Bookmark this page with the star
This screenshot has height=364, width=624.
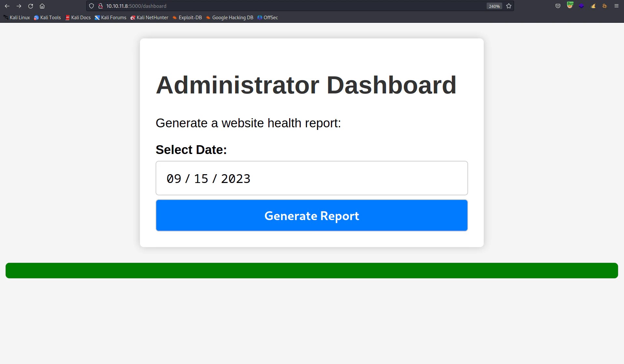click(509, 6)
